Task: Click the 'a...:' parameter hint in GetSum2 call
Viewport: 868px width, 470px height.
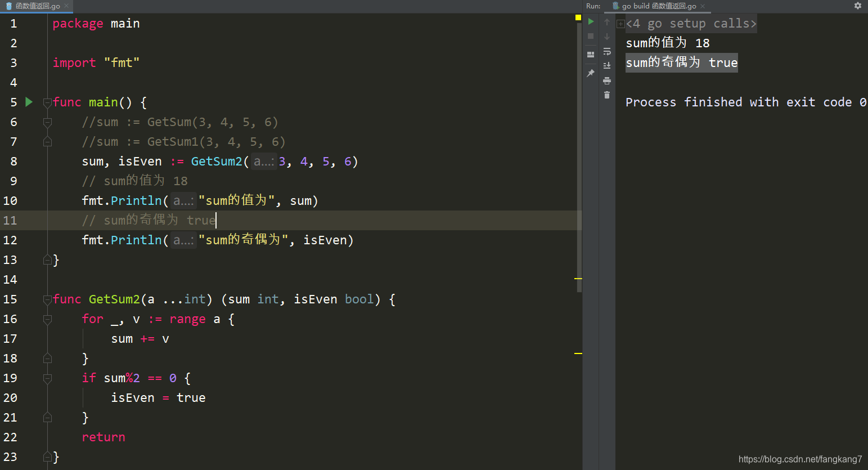Action: point(264,162)
